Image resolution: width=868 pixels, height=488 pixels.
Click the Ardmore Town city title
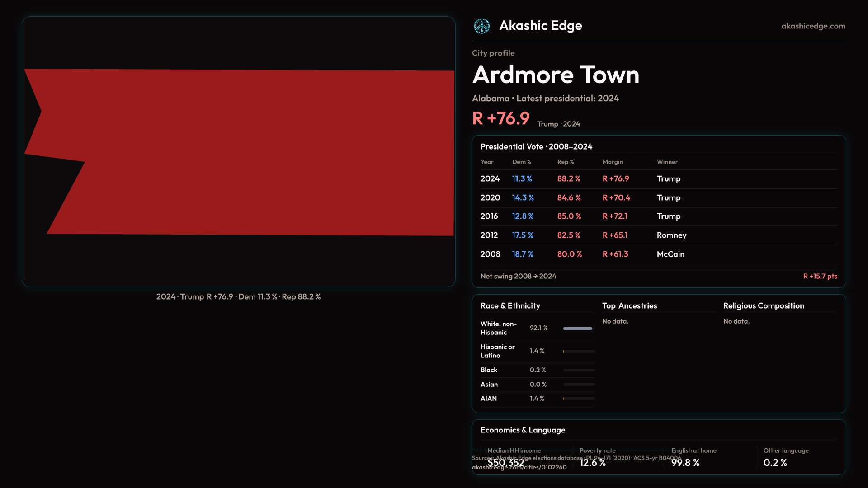(556, 75)
